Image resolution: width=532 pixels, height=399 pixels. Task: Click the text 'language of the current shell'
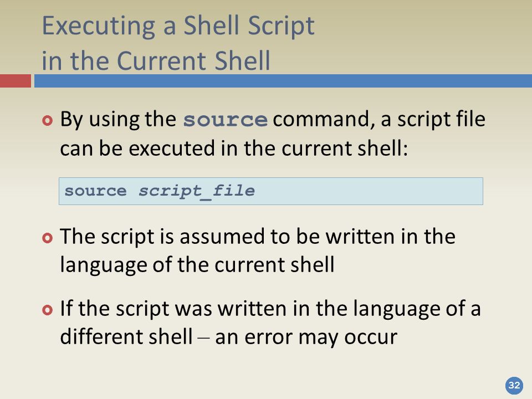197,265
